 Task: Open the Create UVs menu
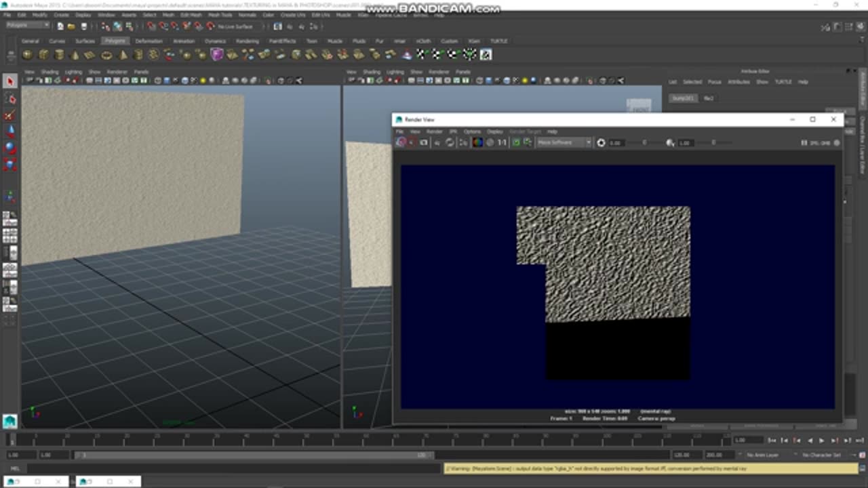pos(293,14)
